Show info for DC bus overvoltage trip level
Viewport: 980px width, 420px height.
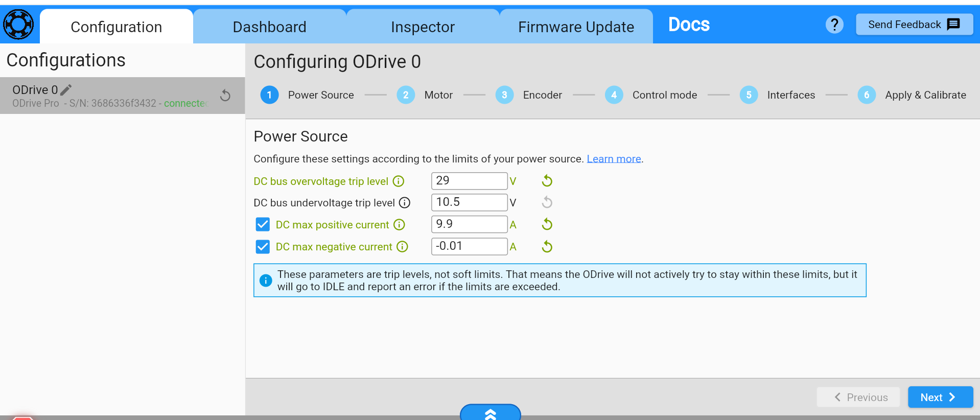[x=399, y=181]
